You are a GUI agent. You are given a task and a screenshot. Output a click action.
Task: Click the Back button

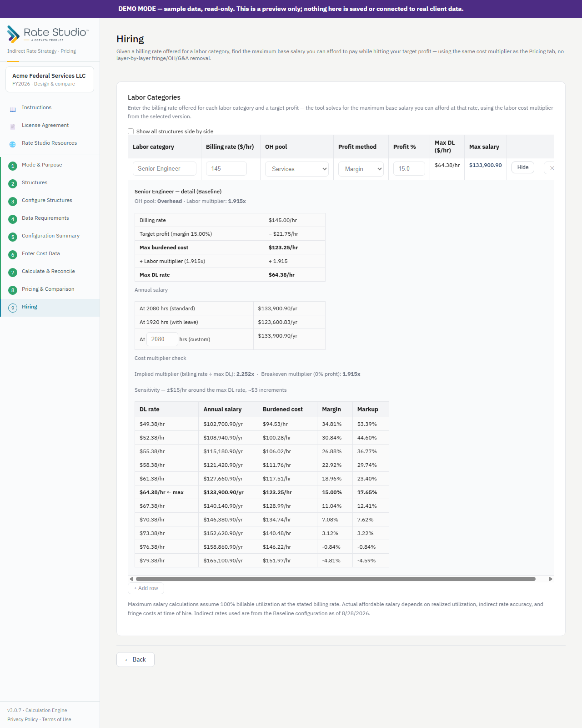coord(135,660)
